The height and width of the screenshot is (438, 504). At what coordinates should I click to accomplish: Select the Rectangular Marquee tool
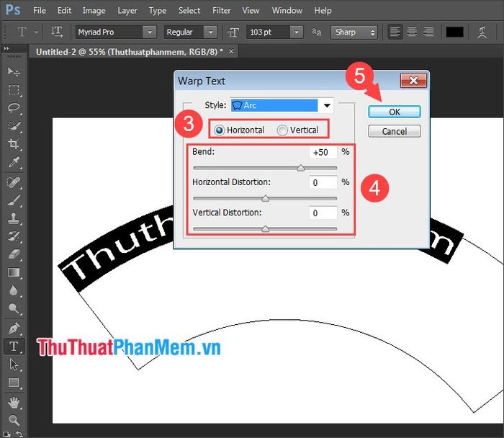pyautogui.click(x=14, y=90)
